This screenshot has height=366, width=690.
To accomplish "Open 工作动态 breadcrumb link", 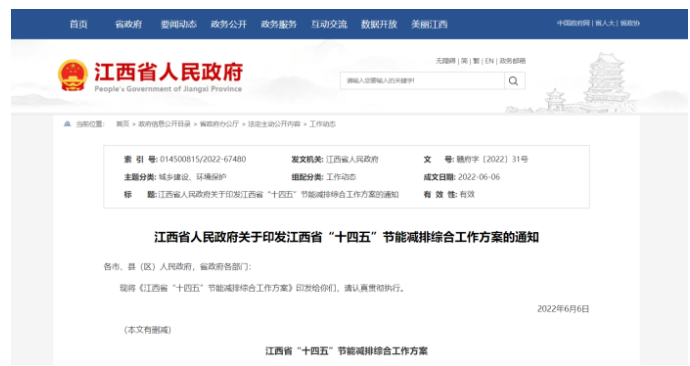I will point(322,124).
